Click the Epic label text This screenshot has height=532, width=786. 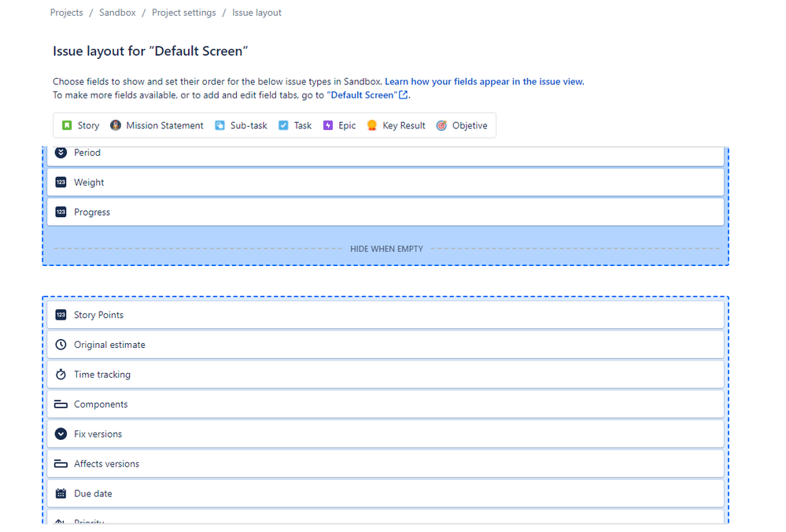pos(347,125)
